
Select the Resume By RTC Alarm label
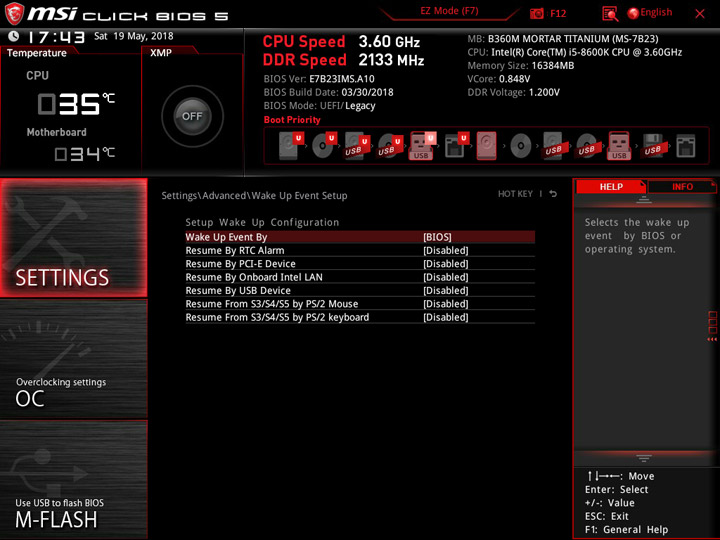[x=235, y=250]
